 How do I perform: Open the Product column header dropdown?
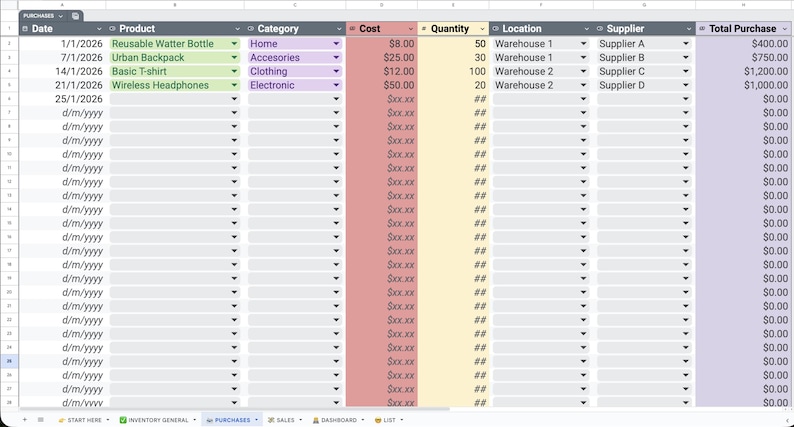pyautogui.click(x=237, y=29)
